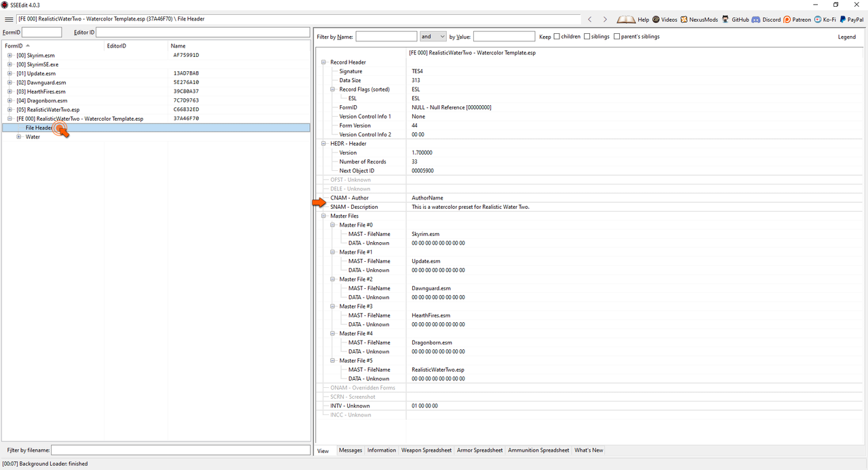Viewport: 868px width, 470px height.
Task: Navigate forward with the right arrow
Action: tap(605, 20)
